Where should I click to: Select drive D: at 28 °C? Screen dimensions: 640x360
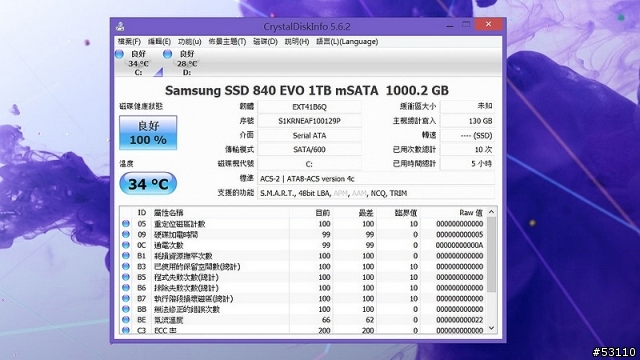point(187,63)
